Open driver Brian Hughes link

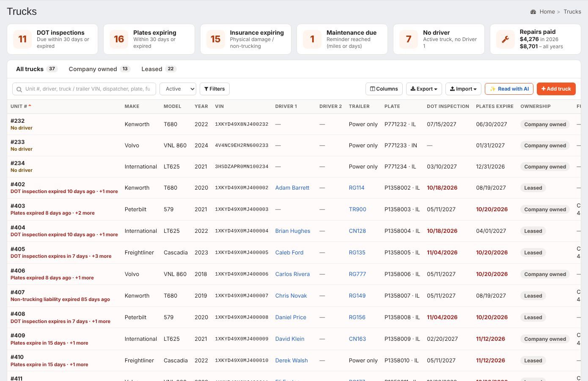tap(293, 231)
